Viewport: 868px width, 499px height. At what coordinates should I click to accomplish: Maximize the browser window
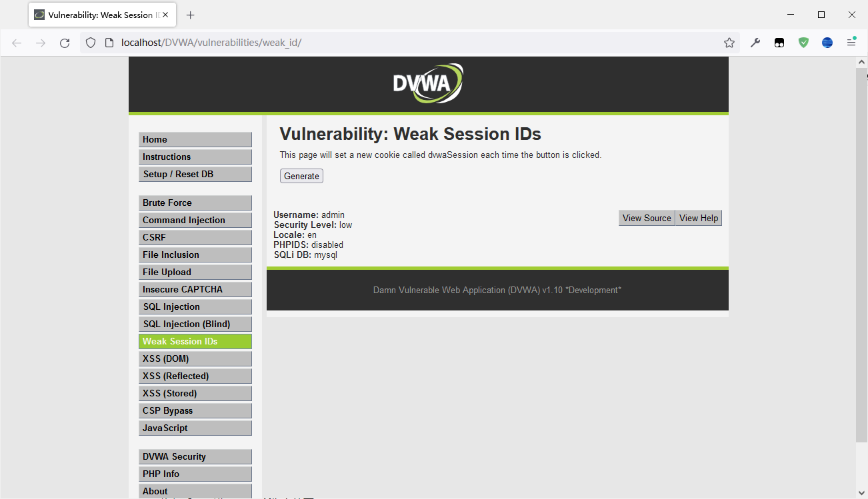coord(821,15)
